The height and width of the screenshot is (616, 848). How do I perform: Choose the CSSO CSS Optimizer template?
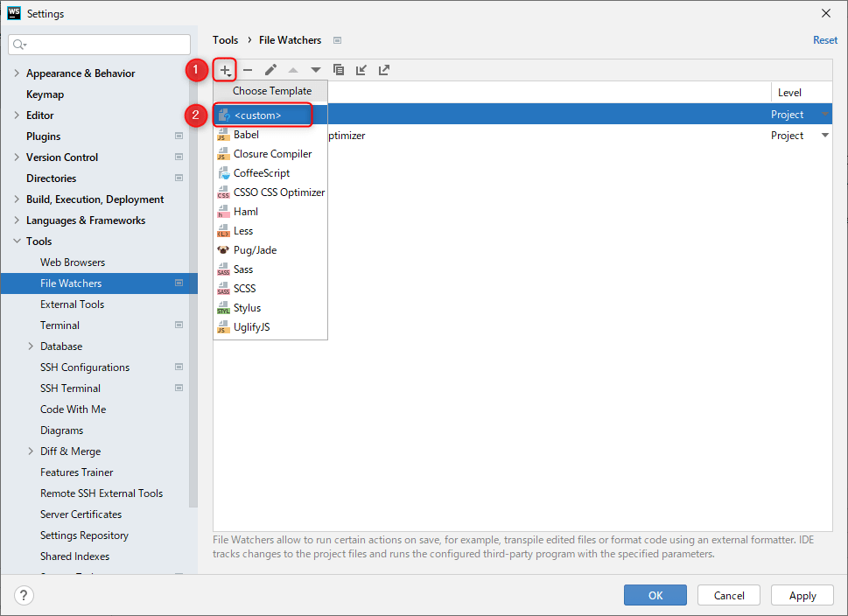tap(270, 192)
